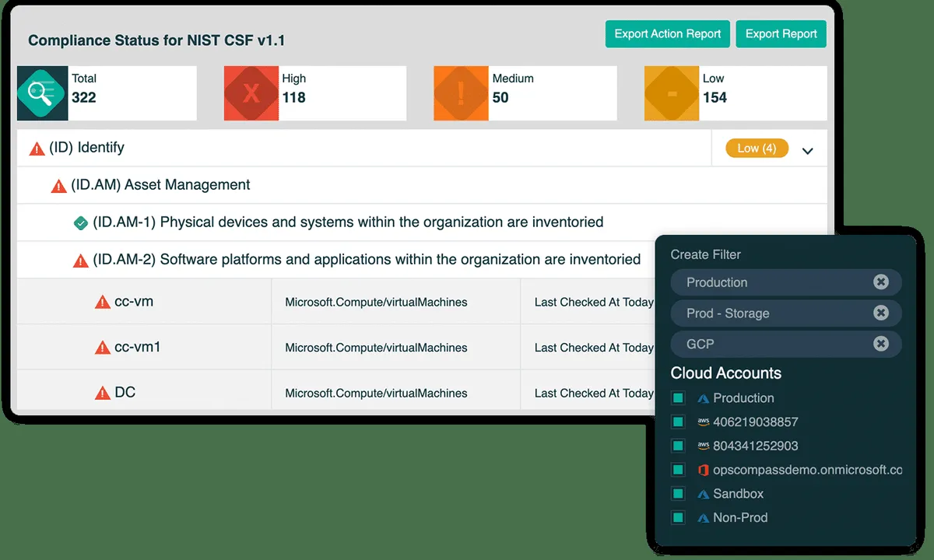Click the Total findings magnifier icon
The image size is (934, 560).
coord(42,93)
